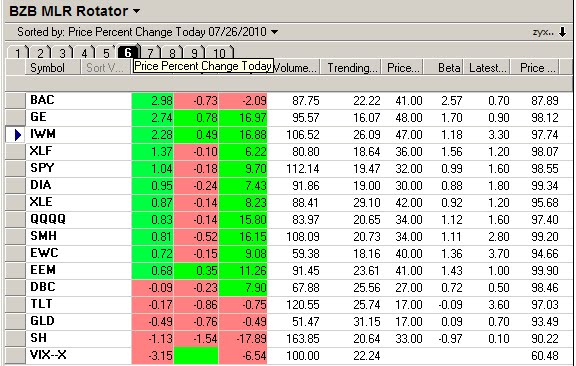Click the 48.00 value in GE row

coord(409,118)
